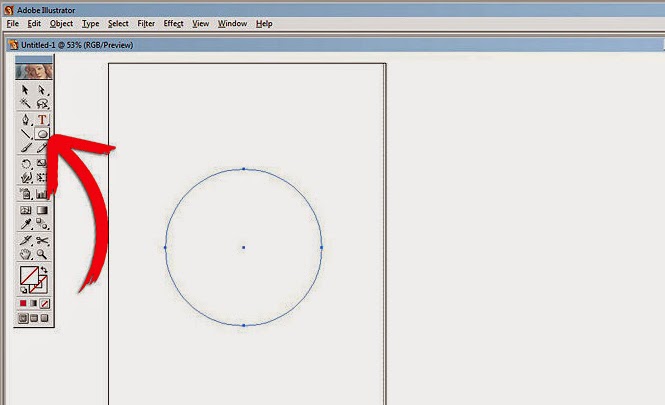The height and width of the screenshot is (405, 665).
Task: Switch to Full Screen with Menu Bar
Action: pos(34,318)
